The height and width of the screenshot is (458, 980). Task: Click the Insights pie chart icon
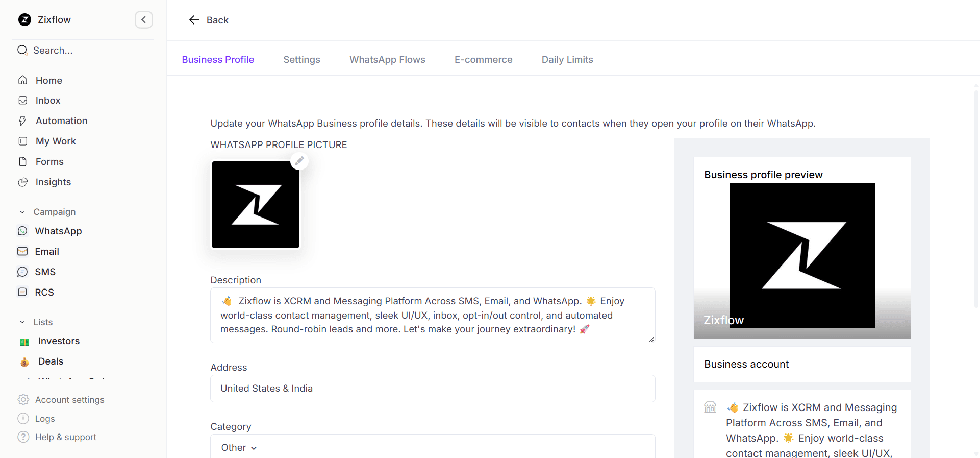22,182
